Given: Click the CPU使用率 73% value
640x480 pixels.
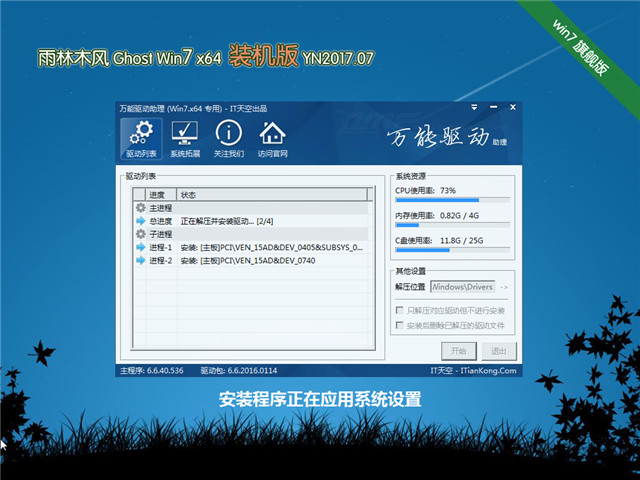Looking at the screenshot, I should [x=448, y=190].
